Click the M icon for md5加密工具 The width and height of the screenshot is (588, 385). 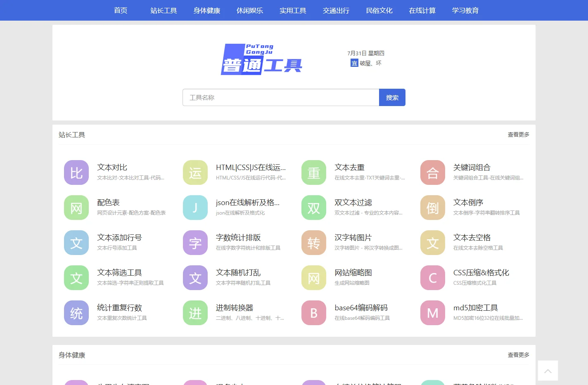pos(433,313)
